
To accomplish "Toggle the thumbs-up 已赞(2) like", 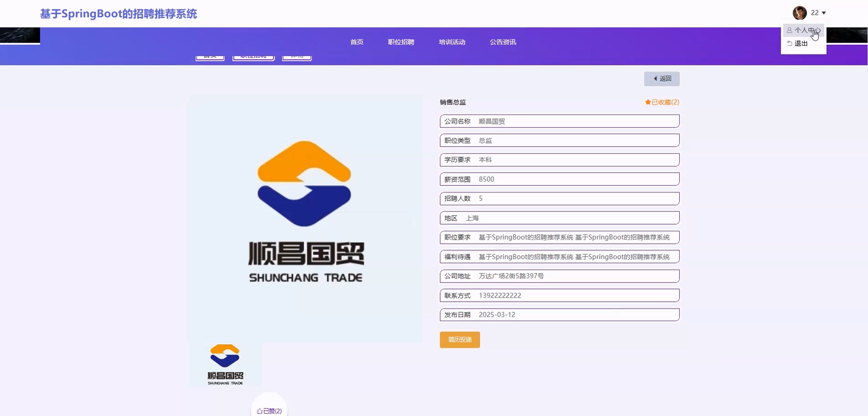I will (269, 411).
